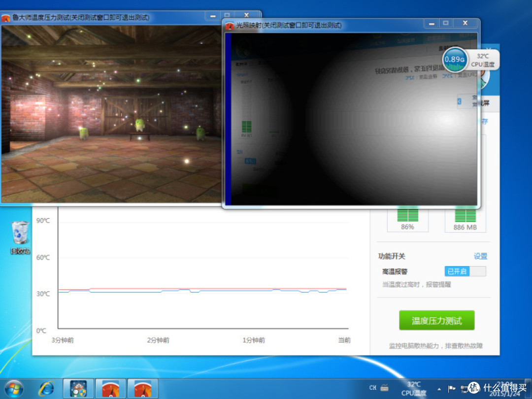Viewport: 532px width, 399px height.
Task: Click the 功能开关 section label
Action: click(392, 256)
